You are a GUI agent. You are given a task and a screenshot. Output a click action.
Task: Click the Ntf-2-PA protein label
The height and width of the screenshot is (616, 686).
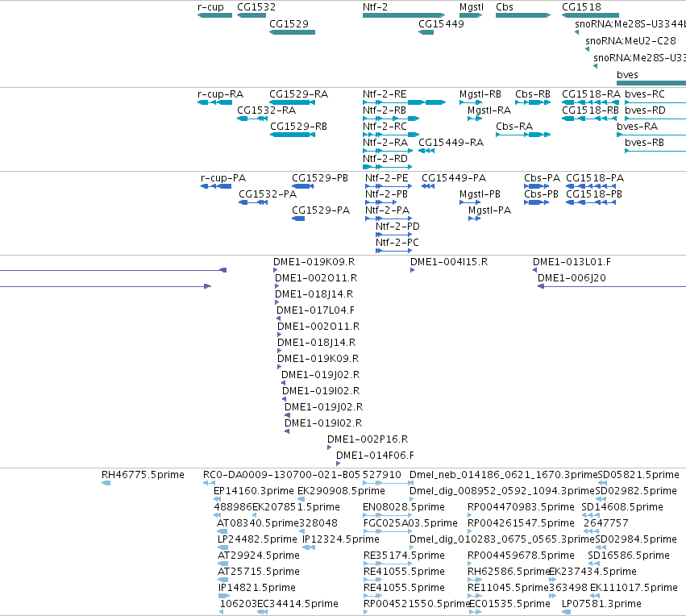tap(387, 210)
